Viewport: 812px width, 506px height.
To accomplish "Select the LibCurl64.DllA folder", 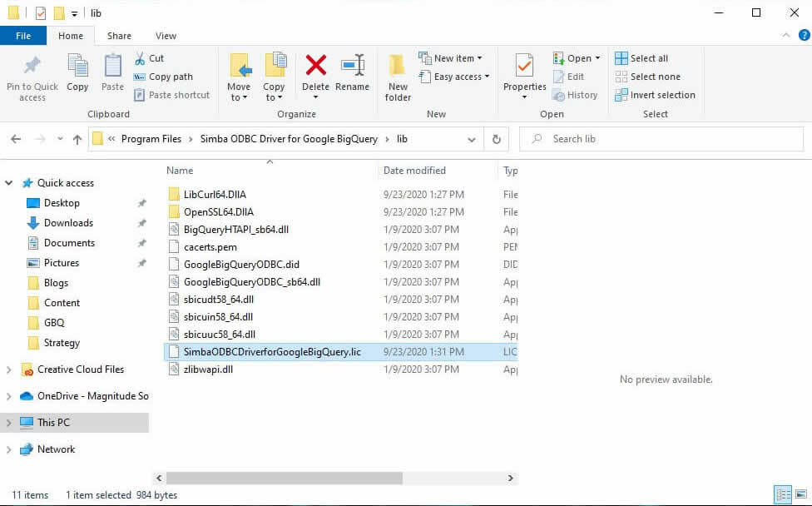I will [215, 195].
